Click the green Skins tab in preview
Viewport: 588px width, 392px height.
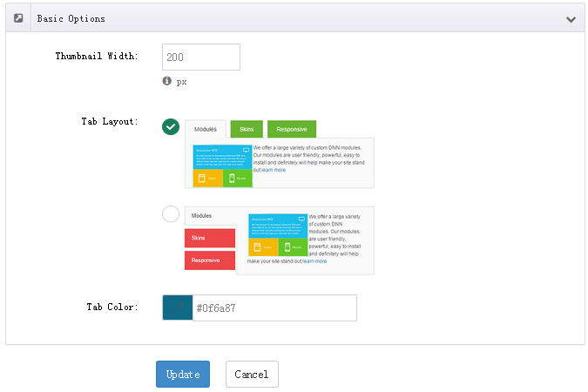click(x=247, y=129)
